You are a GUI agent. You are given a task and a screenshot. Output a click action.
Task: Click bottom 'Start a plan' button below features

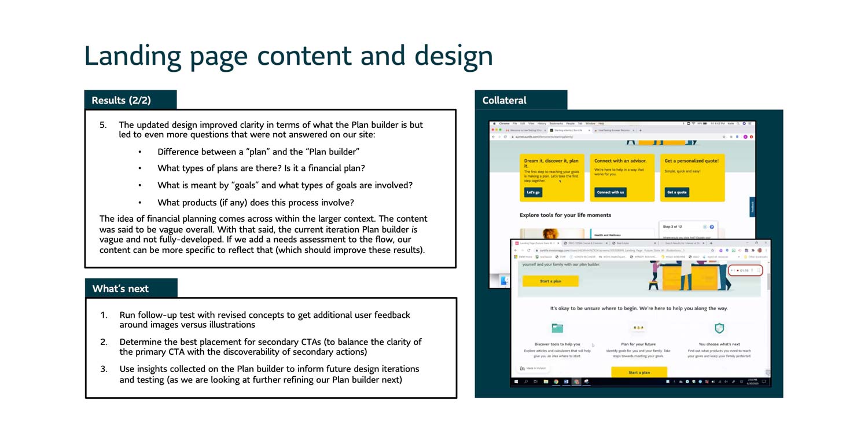click(x=639, y=372)
